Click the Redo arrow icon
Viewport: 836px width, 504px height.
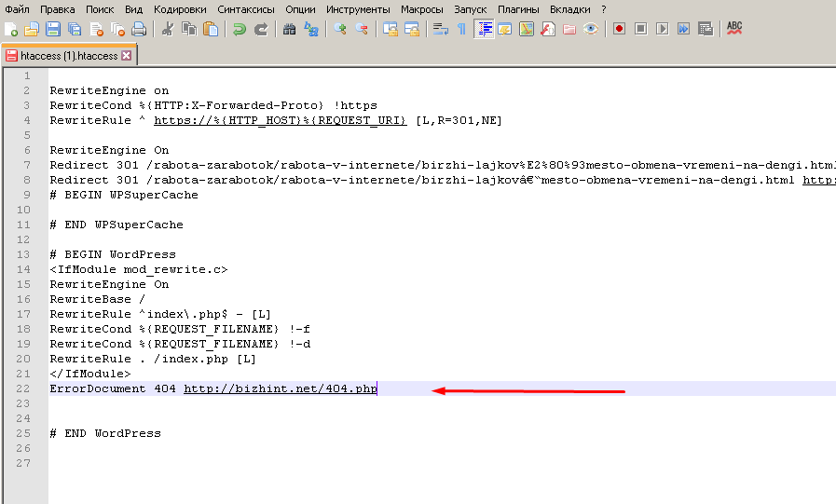tap(261, 29)
